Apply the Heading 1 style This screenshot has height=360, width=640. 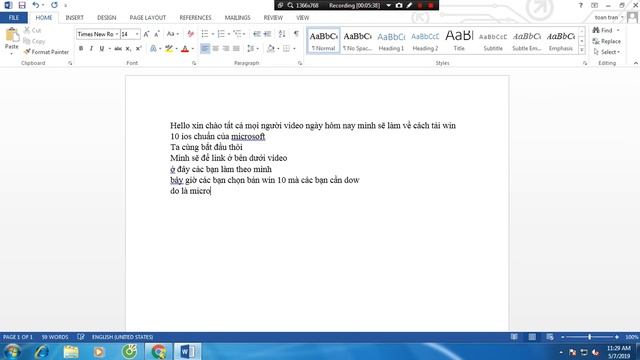391,41
